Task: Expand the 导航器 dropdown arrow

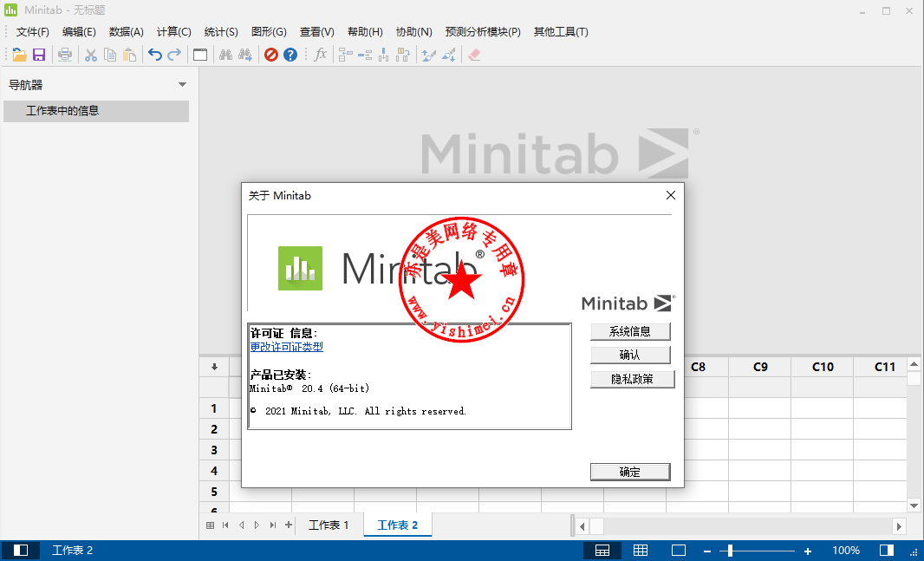Action: pos(183,85)
